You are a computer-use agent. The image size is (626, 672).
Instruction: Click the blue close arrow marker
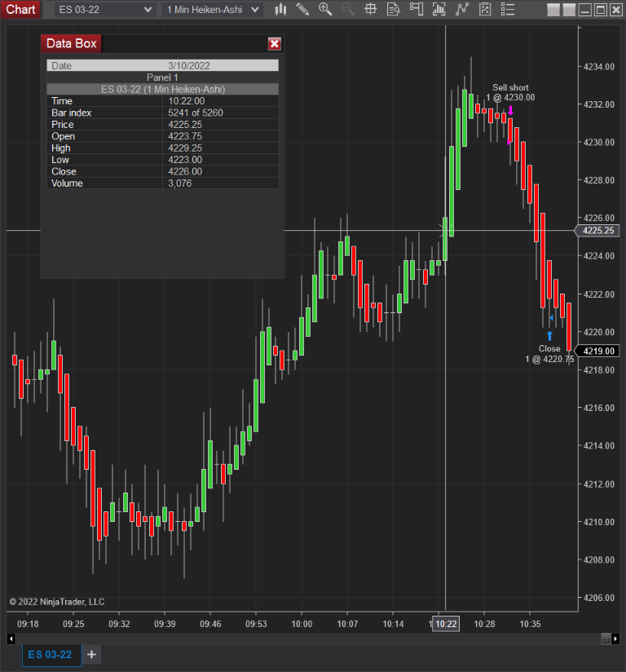click(x=549, y=335)
